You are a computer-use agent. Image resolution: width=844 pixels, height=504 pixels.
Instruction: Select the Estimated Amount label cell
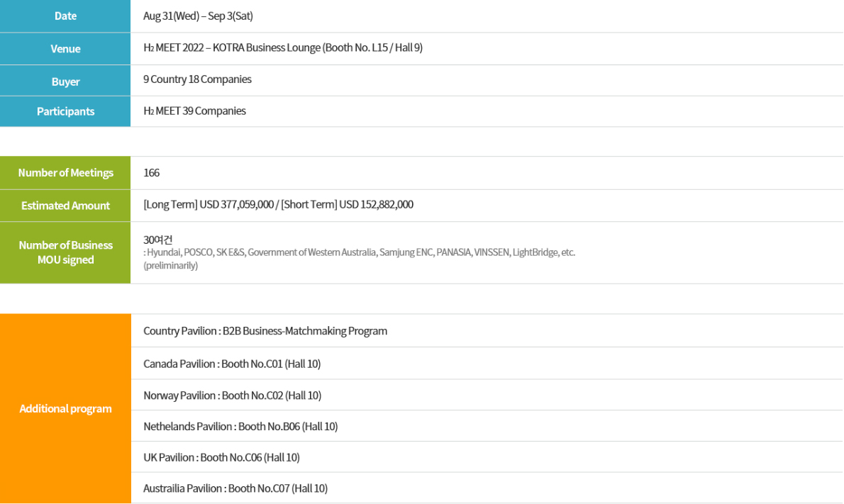(x=65, y=206)
